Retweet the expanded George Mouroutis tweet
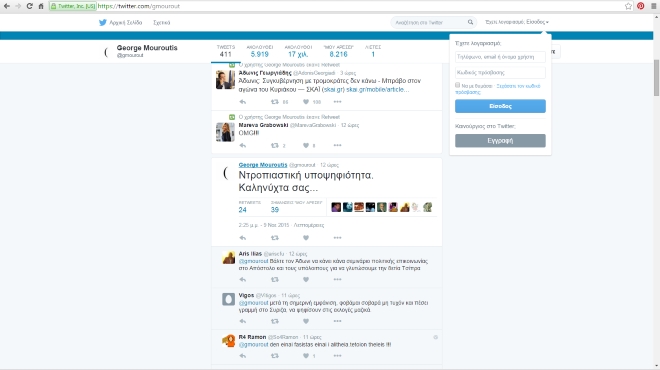Viewport: 660px width, 370px height. 275,238
